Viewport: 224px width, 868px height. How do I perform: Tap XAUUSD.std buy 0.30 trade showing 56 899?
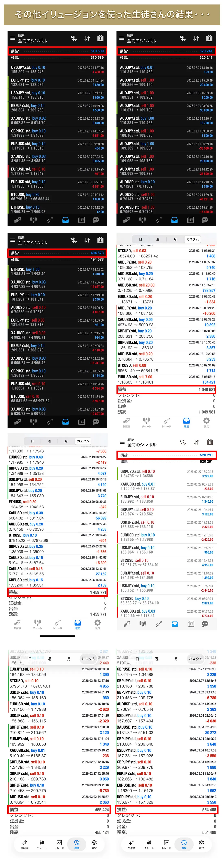pyautogui.click(x=57, y=515)
